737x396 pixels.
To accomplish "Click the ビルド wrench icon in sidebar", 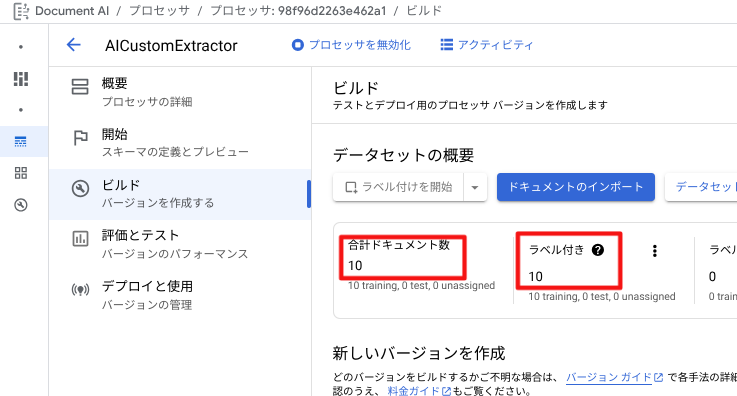I will coord(80,188).
